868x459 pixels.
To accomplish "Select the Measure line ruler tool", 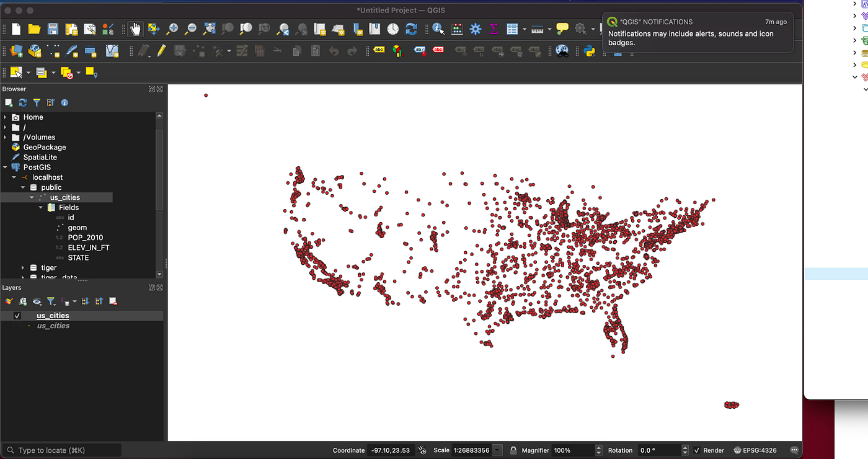I will coord(538,29).
